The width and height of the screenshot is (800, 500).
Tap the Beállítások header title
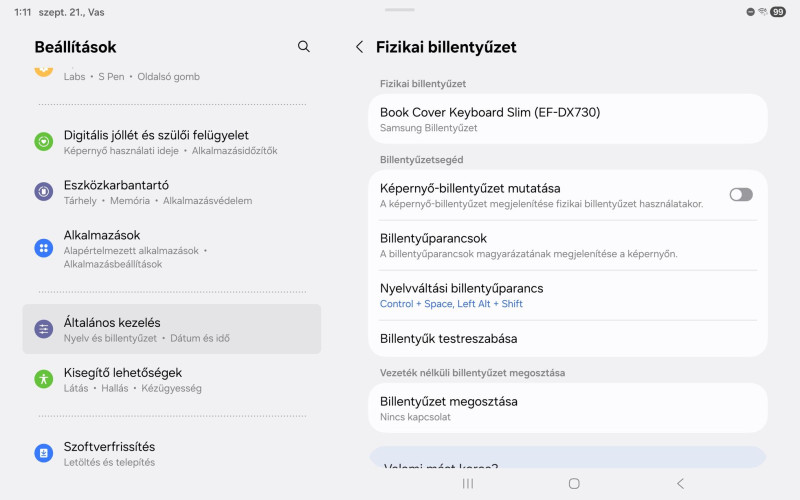76,47
